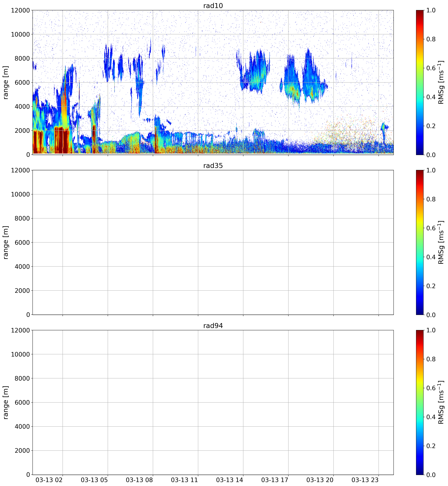Click the '03-13 05' x-axis tick label
This screenshot has height=486, width=448.
click(94, 480)
